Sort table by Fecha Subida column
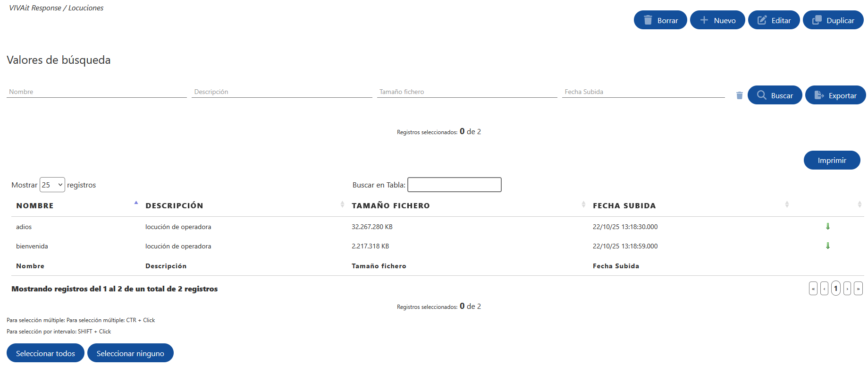Image resolution: width=868 pixels, height=375 pixels. [x=624, y=206]
